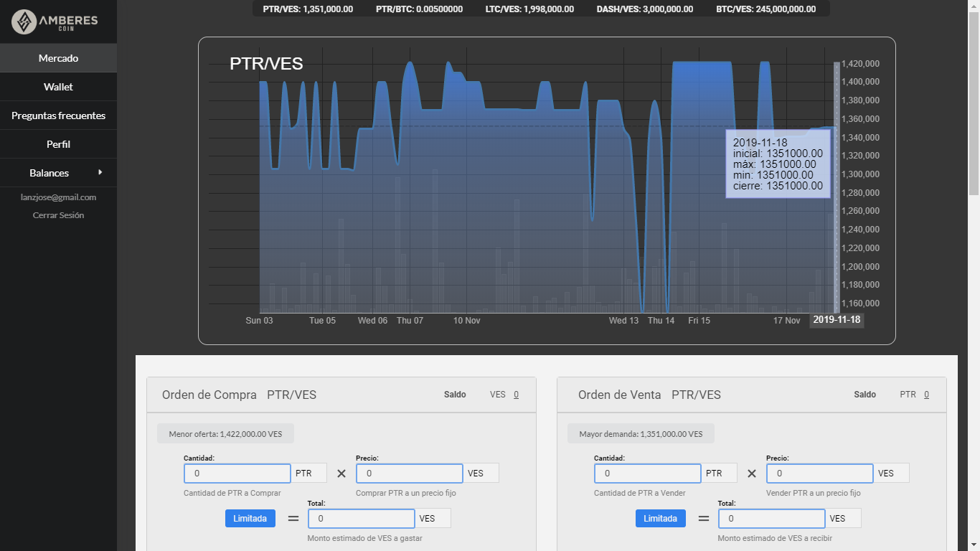Viewport: 980px width, 551px height.
Task: Click the VES saldo value in Orden de Compra
Action: pyautogui.click(x=516, y=395)
